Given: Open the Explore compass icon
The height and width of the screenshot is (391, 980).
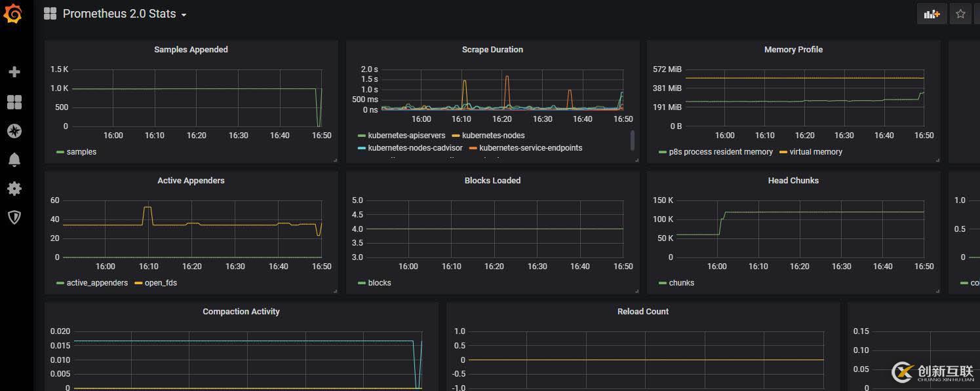Looking at the screenshot, I should click(x=14, y=131).
